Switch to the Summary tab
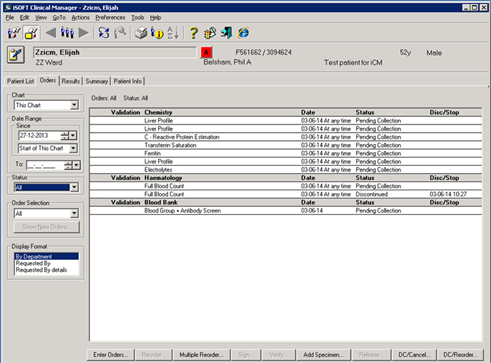The height and width of the screenshot is (363, 491). (x=97, y=81)
